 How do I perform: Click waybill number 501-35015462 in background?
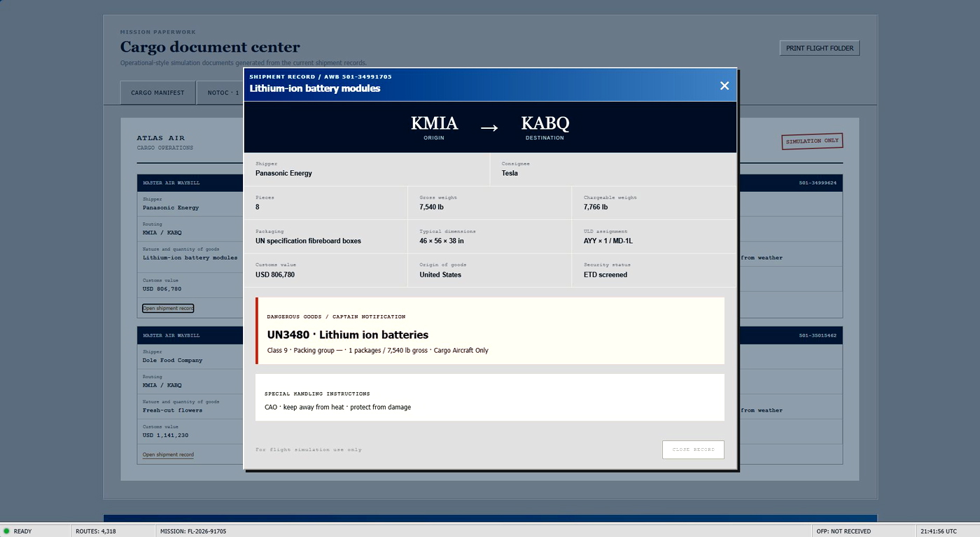coord(818,335)
